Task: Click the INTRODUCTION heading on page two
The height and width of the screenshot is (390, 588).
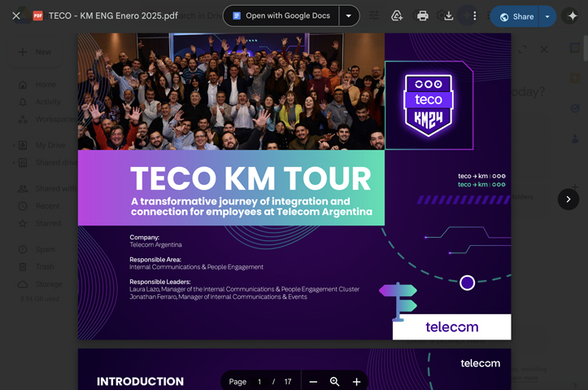Action: pyautogui.click(x=140, y=381)
